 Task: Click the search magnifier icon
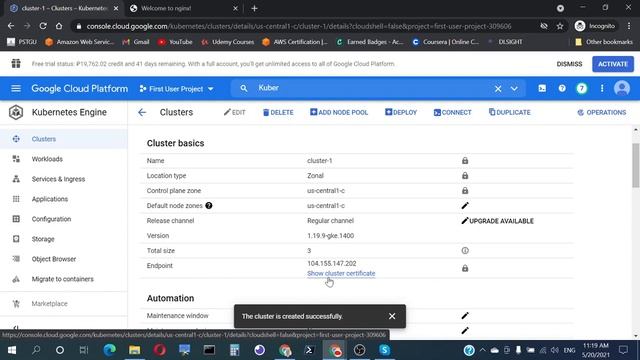click(244, 88)
